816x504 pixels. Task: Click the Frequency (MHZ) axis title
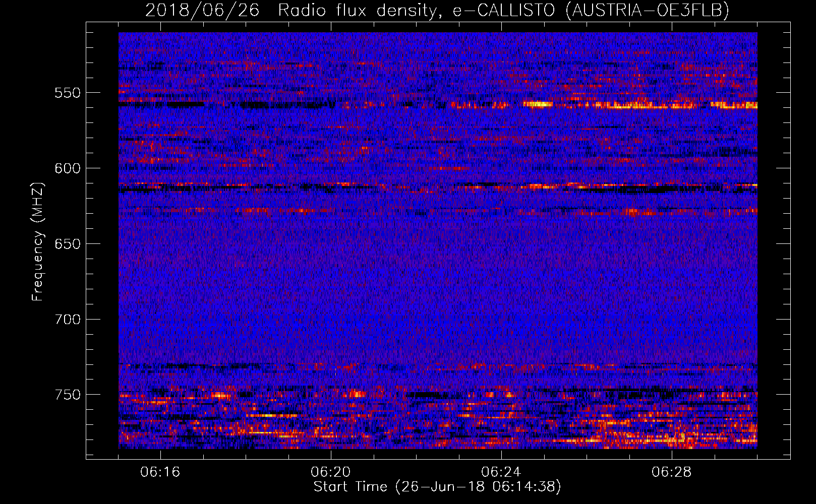38,241
